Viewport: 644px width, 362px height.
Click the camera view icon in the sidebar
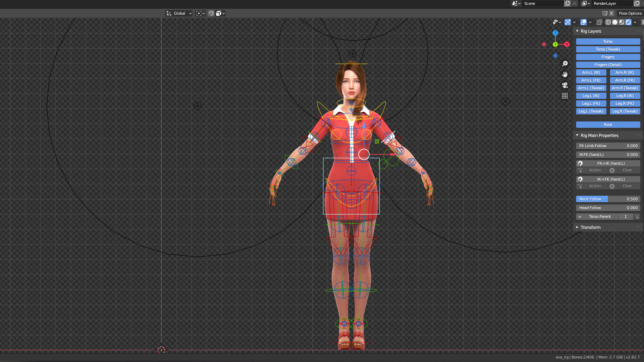565,85
